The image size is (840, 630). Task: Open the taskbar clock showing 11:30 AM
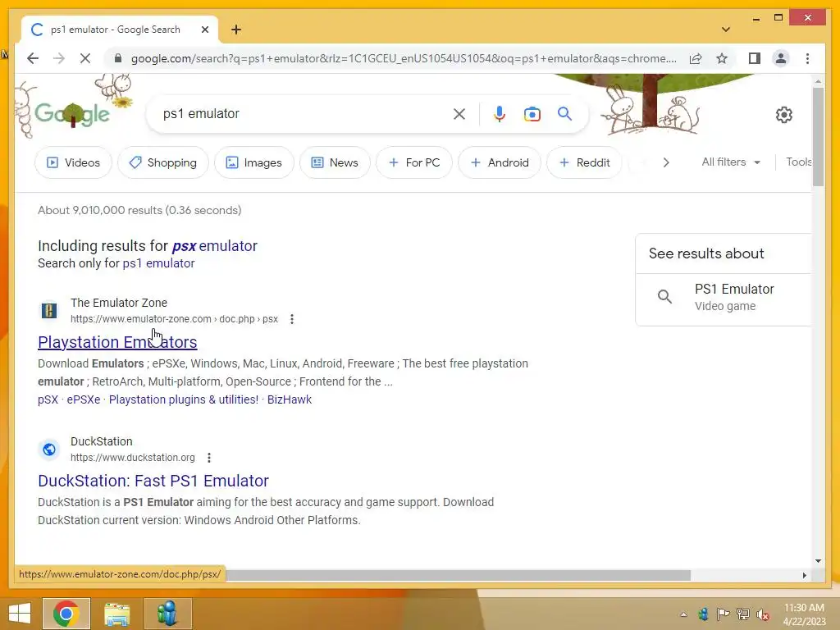click(x=804, y=614)
